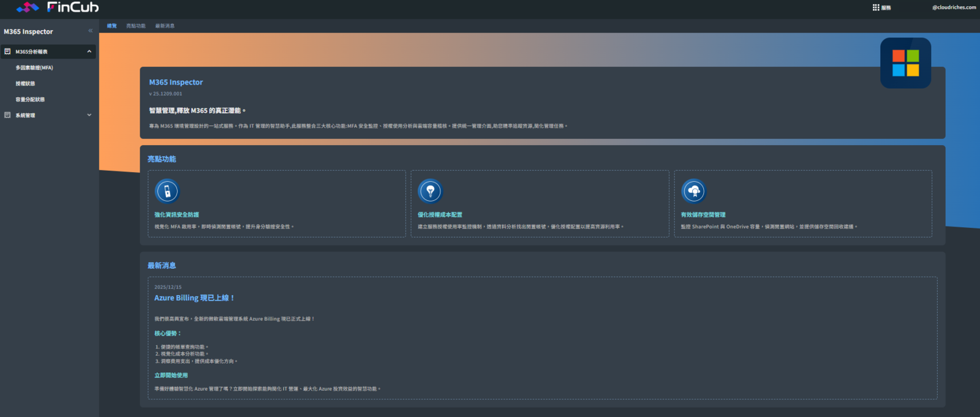Click the news date 2025/12/15
Screen dimensions: 980x417
pyautogui.click(x=168, y=287)
